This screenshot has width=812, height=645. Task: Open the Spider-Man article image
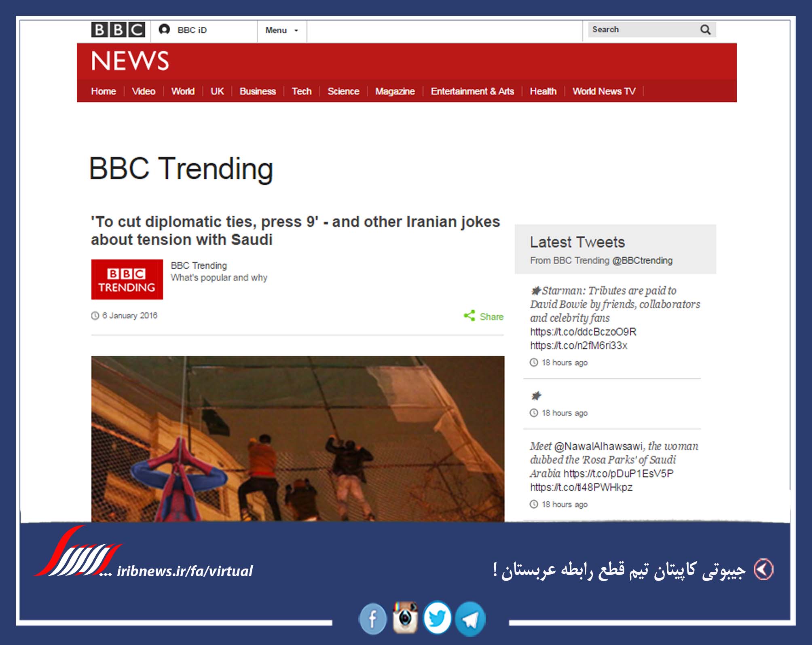pyautogui.click(x=298, y=439)
